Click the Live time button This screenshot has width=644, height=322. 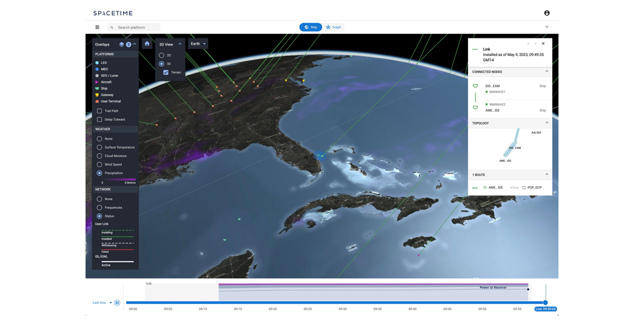(545, 309)
